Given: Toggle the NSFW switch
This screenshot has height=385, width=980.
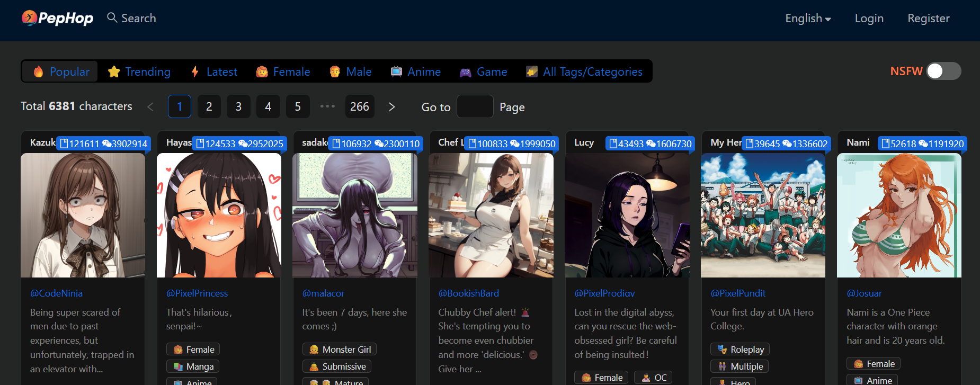Looking at the screenshot, I should [943, 71].
